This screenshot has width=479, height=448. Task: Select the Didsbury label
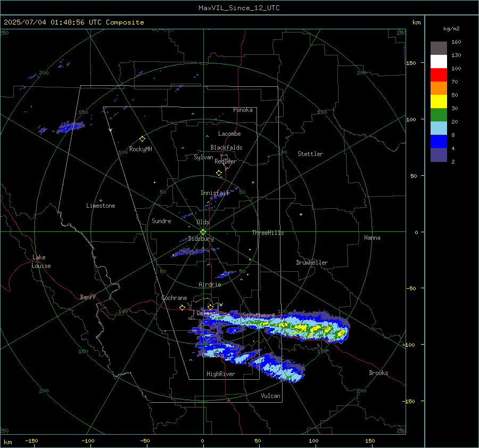click(x=201, y=239)
